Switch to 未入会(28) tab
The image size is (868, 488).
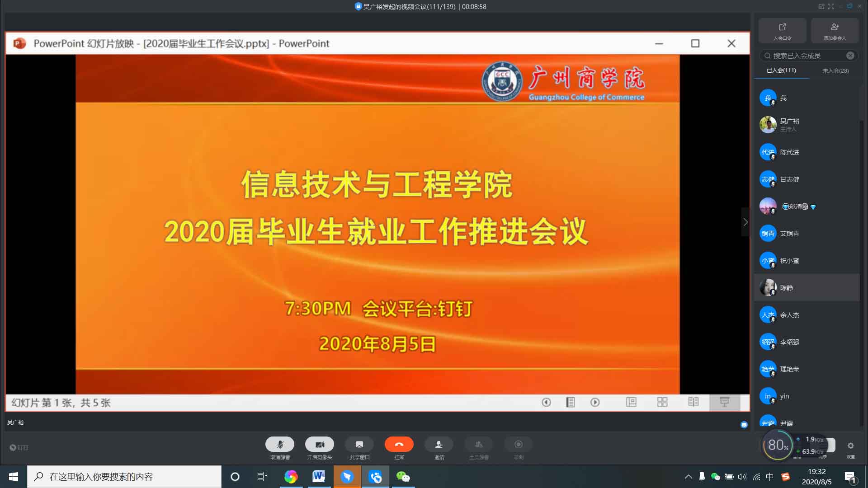pos(835,71)
